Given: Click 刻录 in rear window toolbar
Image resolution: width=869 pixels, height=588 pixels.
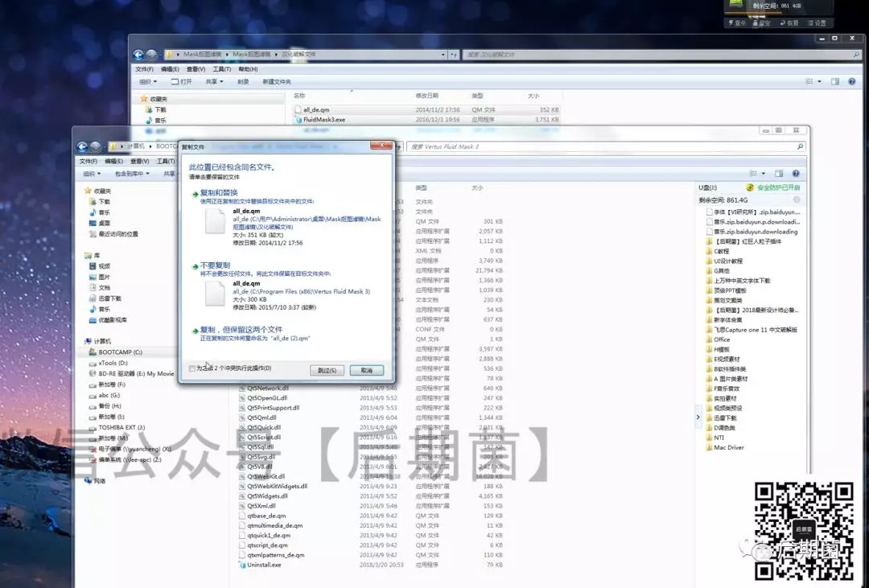Looking at the screenshot, I should point(243,81).
